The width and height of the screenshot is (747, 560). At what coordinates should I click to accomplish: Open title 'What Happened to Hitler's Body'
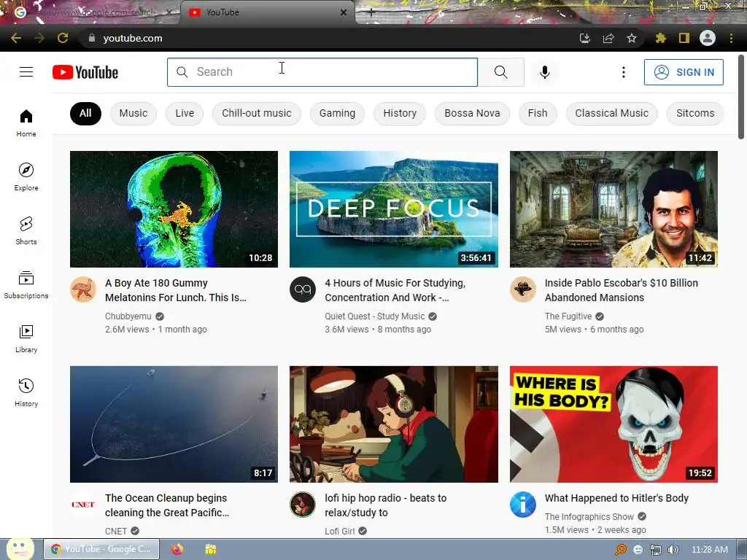pyautogui.click(x=616, y=498)
